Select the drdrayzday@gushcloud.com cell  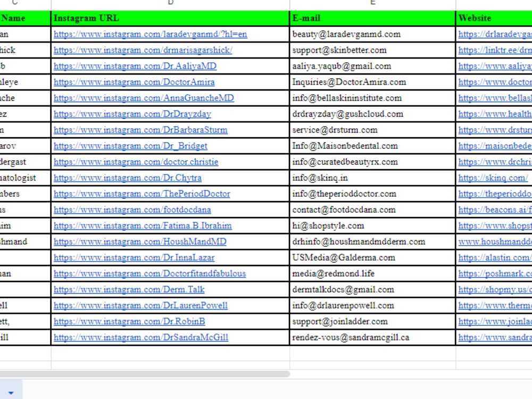coord(372,114)
